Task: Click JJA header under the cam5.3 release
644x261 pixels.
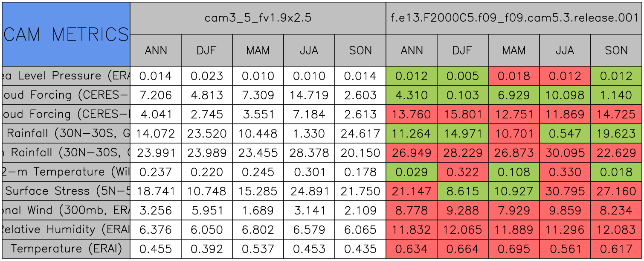Action: [x=565, y=50]
